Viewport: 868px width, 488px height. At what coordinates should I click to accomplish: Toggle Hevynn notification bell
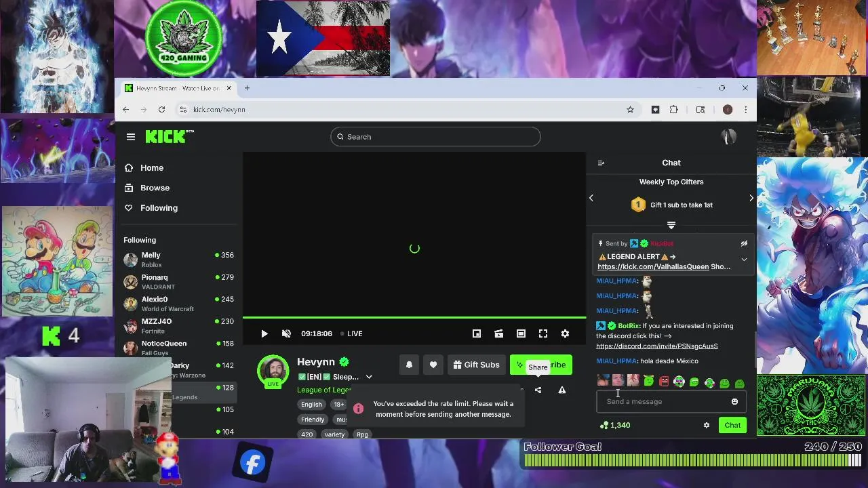(x=409, y=365)
